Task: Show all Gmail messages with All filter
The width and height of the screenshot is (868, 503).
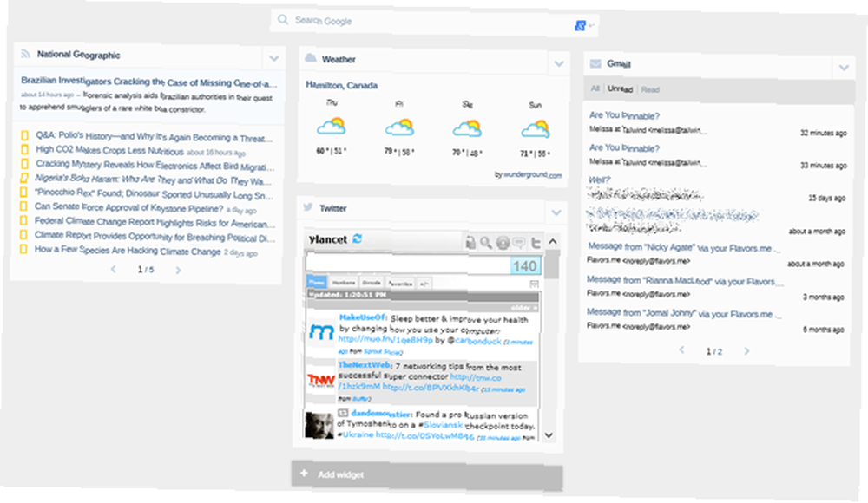Action: (595, 88)
